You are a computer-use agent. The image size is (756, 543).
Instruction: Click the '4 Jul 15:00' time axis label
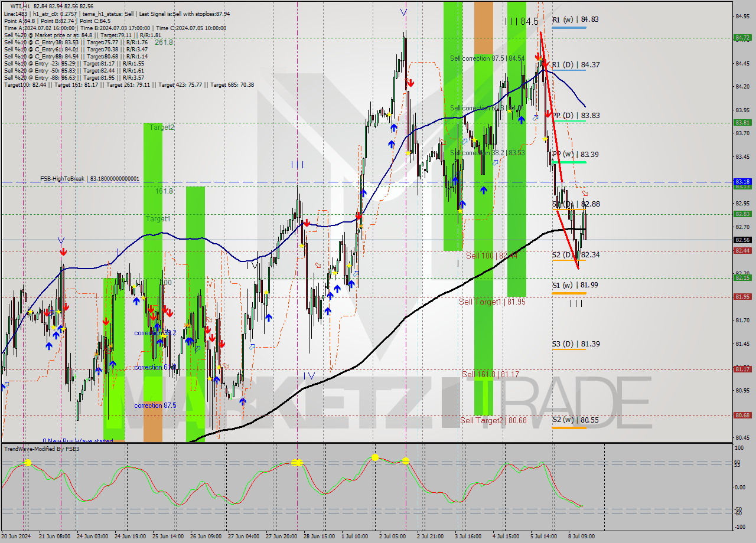[x=506, y=537]
